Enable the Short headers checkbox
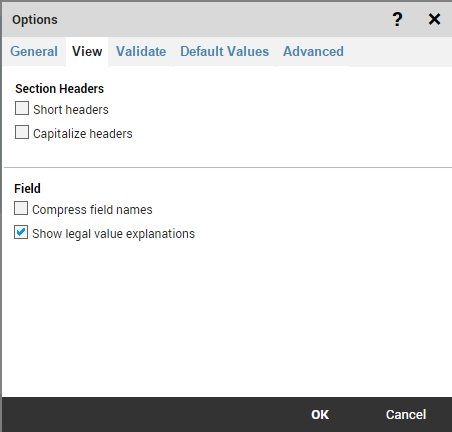The width and height of the screenshot is (452, 432). 22,108
